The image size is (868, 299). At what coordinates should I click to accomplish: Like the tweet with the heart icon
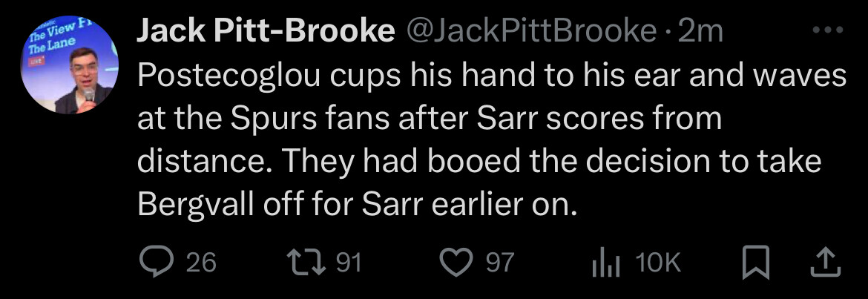pos(456,261)
